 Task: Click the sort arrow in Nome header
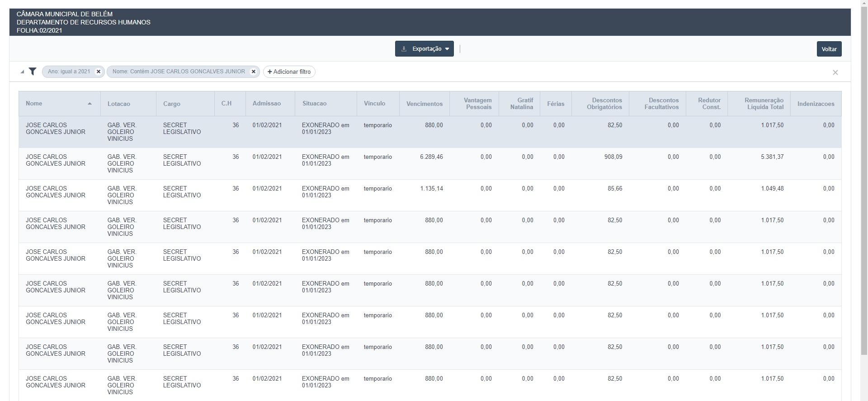coord(90,104)
